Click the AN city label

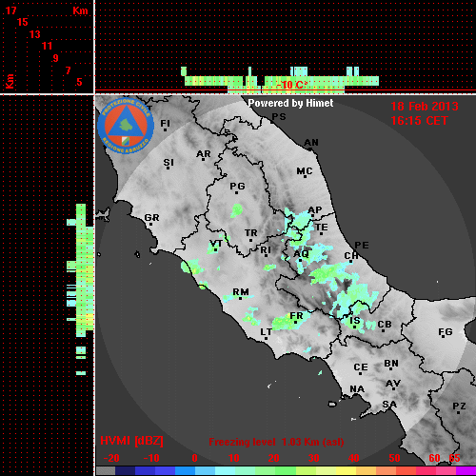pos(311,143)
